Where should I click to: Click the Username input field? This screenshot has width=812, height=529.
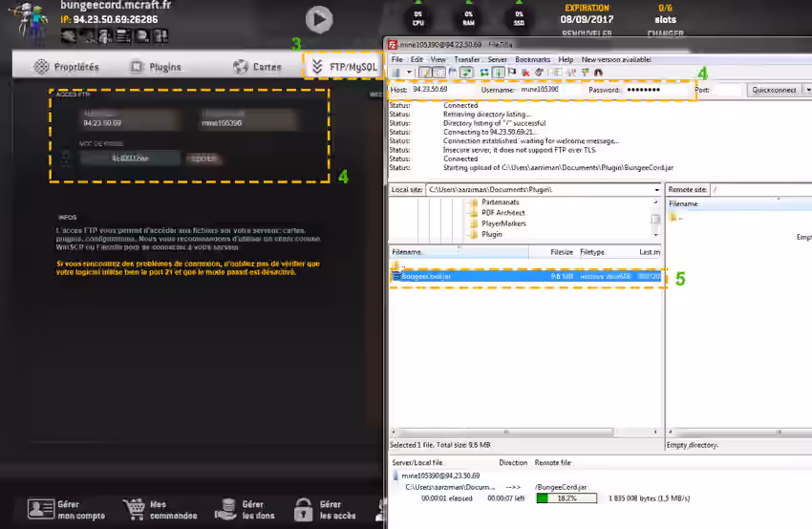(549, 90)
